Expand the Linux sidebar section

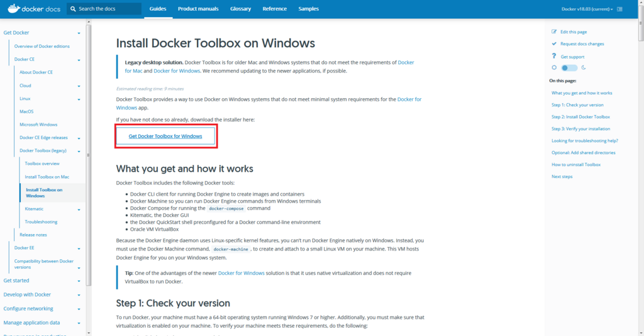pyautogui.click(x=79, y=99)
